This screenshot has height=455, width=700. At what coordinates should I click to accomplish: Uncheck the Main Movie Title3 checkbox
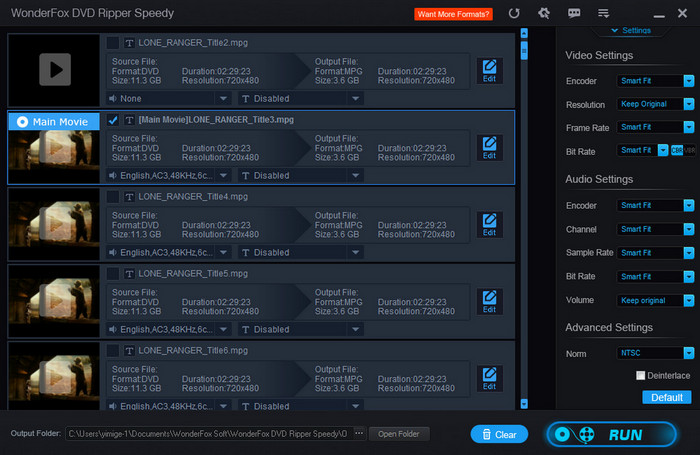[112, 120]
